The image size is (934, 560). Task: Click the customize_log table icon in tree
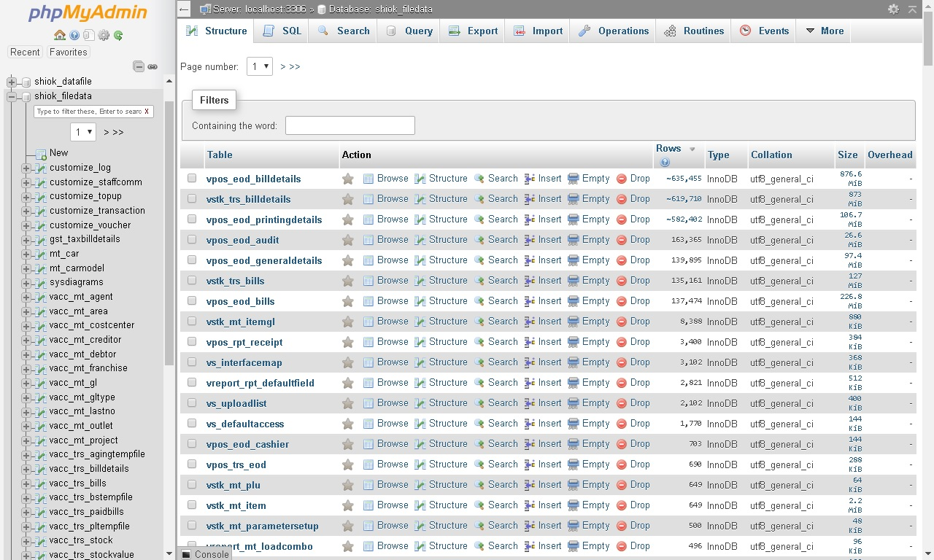tap(41, 168)
